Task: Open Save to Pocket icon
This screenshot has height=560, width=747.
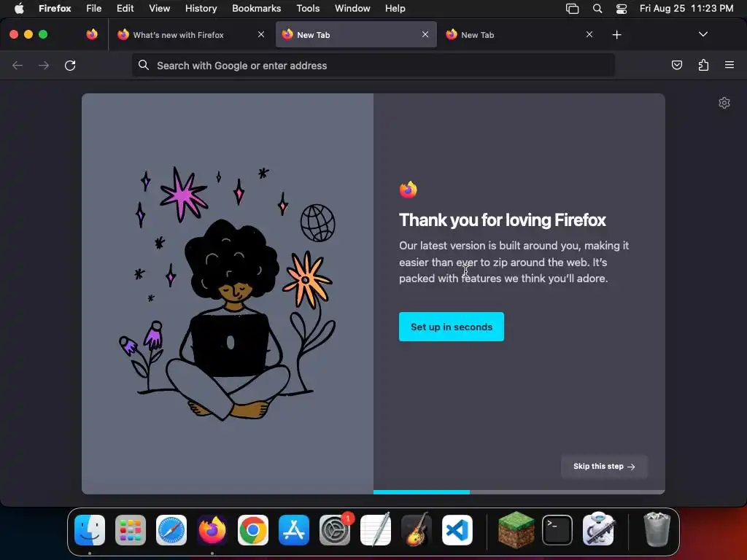Action: [x=676, y=65]
